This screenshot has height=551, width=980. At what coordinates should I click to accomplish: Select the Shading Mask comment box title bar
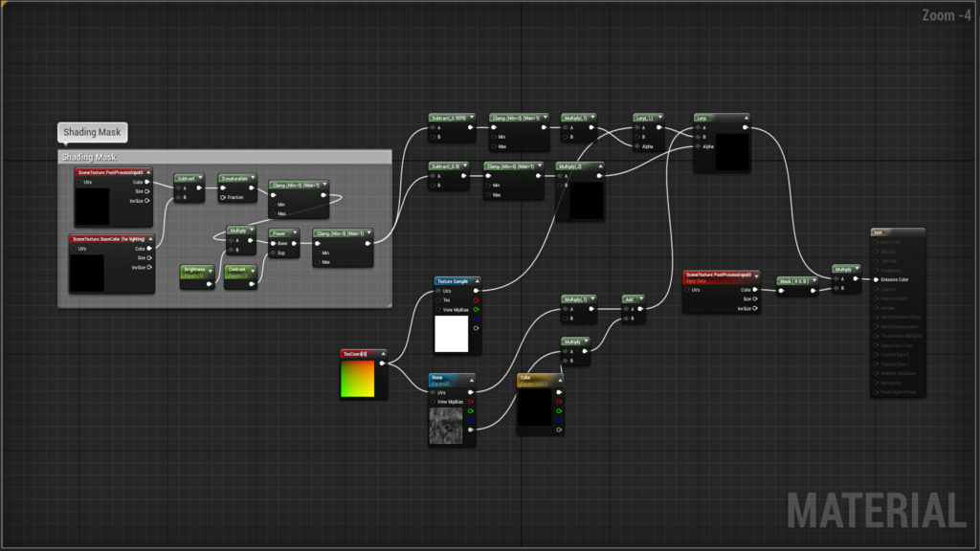(225, 157)
